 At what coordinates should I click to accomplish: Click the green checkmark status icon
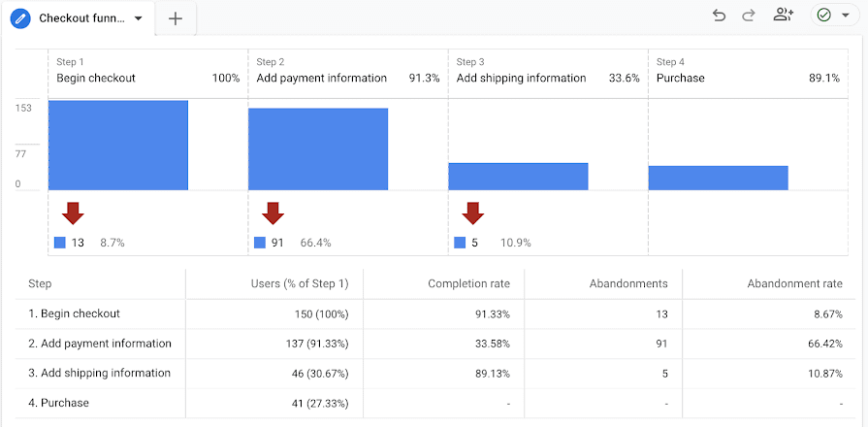coord(824,16)
